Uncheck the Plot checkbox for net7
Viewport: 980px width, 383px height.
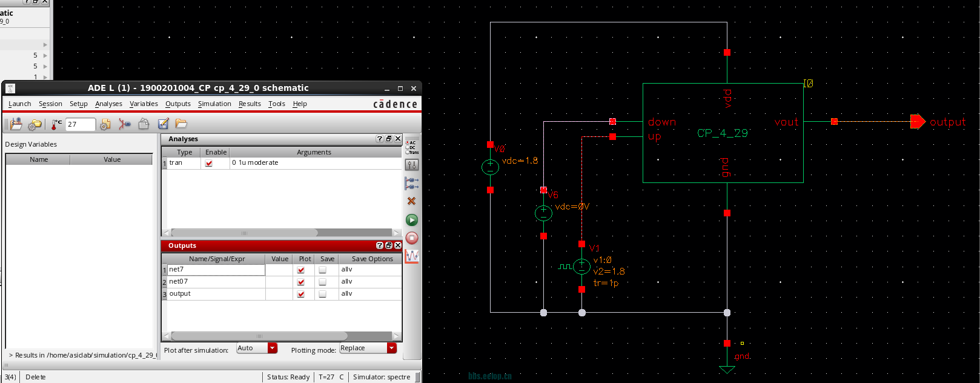click(301, 270)
